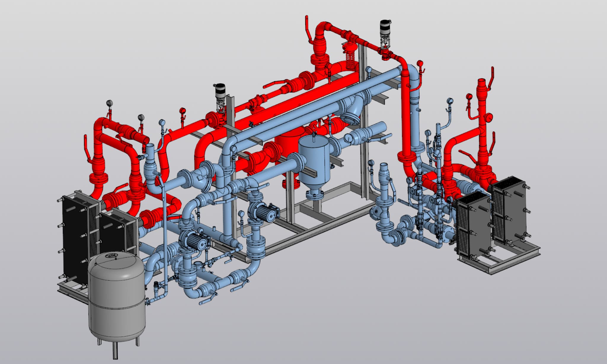The image size is (607, 364).
Task: Select the gray expansion tank
Action: click(x=117, y=299)
